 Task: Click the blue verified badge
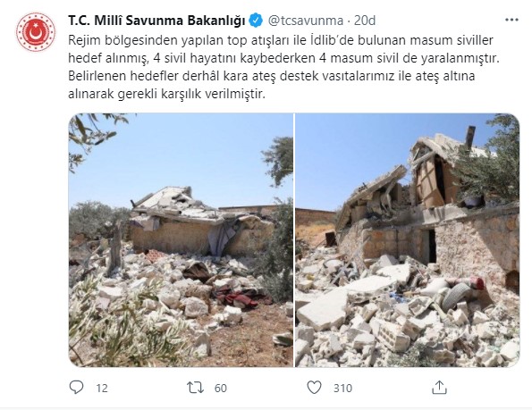[x=256, y=21]
